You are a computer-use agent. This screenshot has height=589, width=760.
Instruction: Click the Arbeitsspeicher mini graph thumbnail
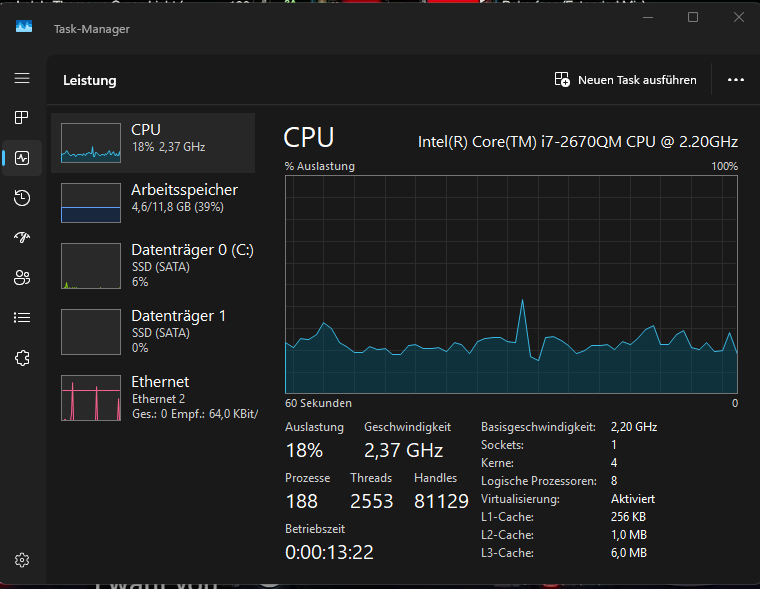[91, 203]
